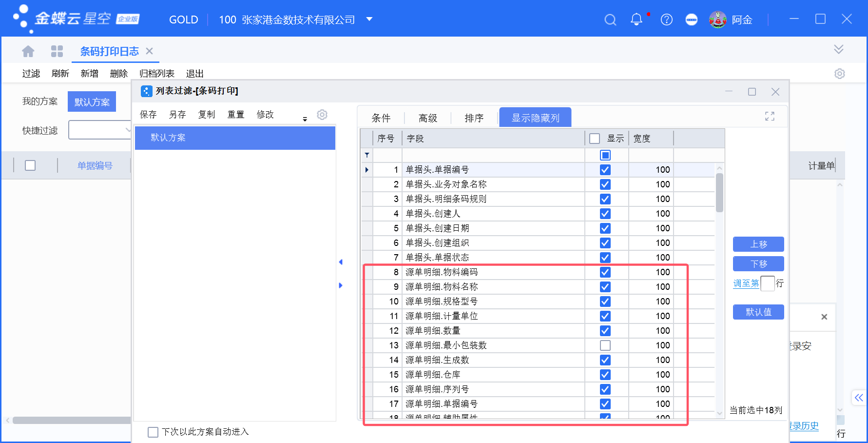Uncheck display for 单据头.创建人

[605, 214]
